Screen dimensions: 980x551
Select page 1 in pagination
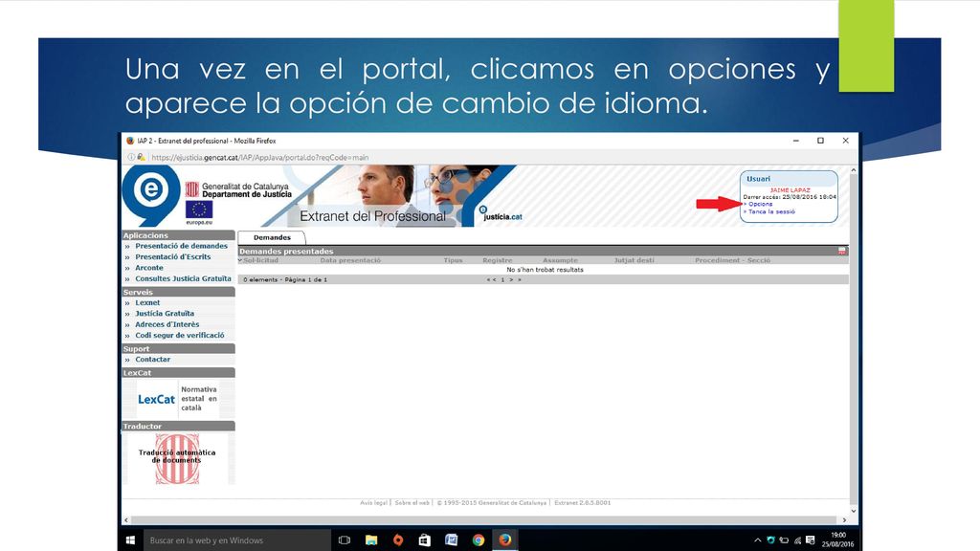(x=502, y=280)
